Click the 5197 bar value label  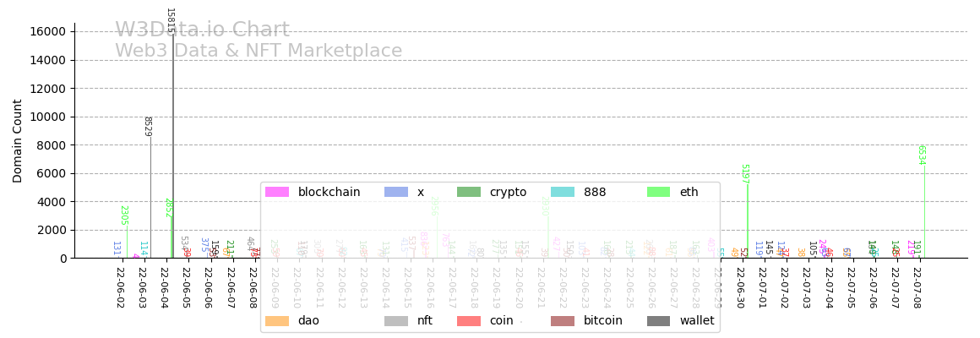744,174
